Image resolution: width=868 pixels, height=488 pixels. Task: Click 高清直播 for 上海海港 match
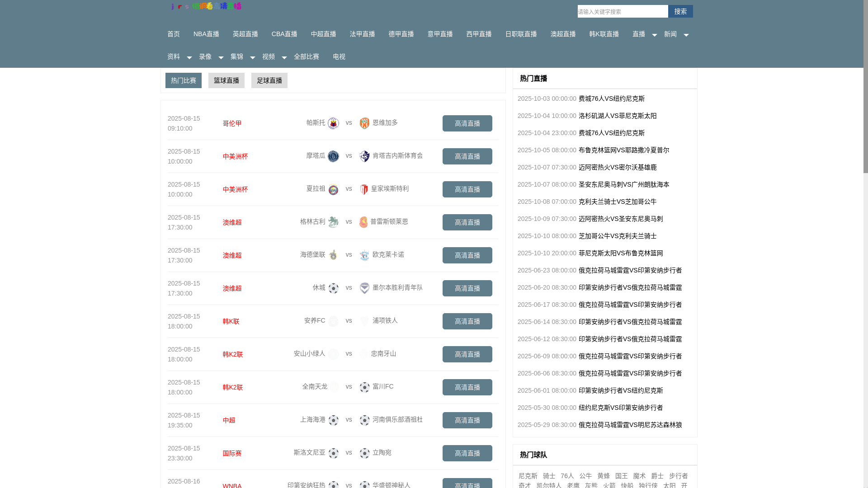[467, 420]
